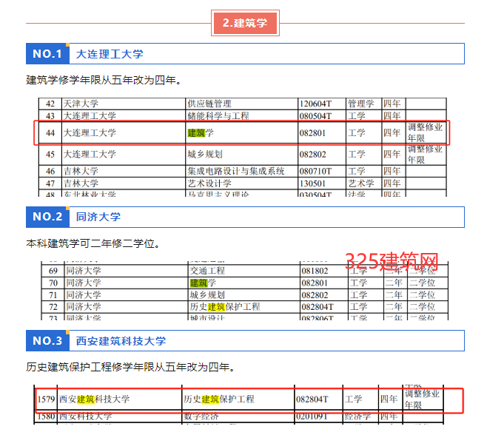Click the "天津大学" cell in row 42
The width and height of the screenshot is (504, 432).
81,104
